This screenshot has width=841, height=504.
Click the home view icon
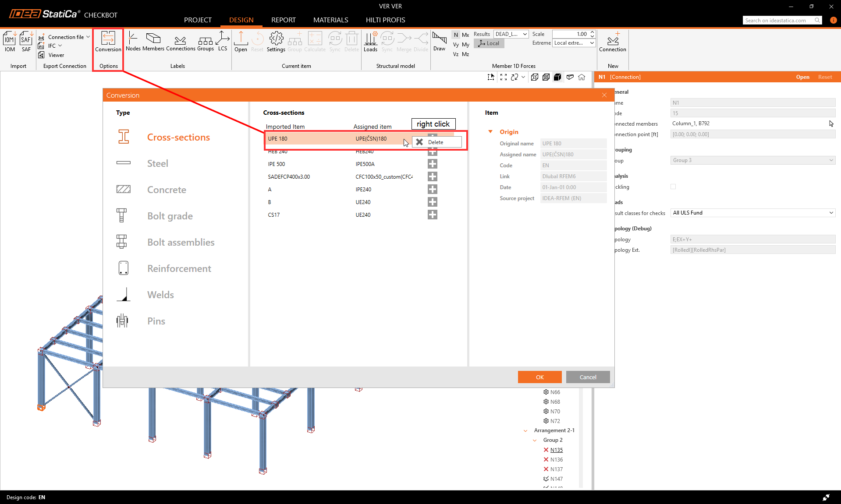(582, 77)
